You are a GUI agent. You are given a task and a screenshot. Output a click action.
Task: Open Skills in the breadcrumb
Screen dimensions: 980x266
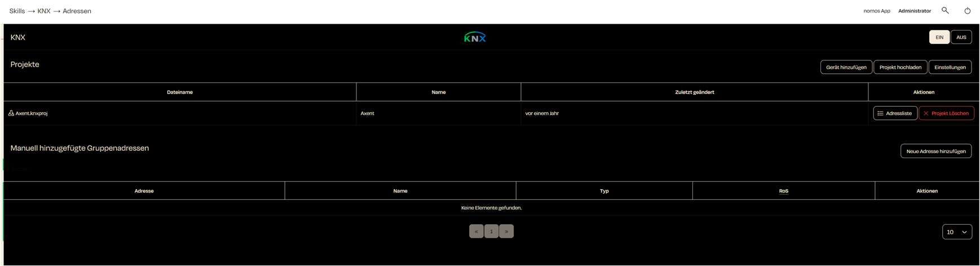17,11
